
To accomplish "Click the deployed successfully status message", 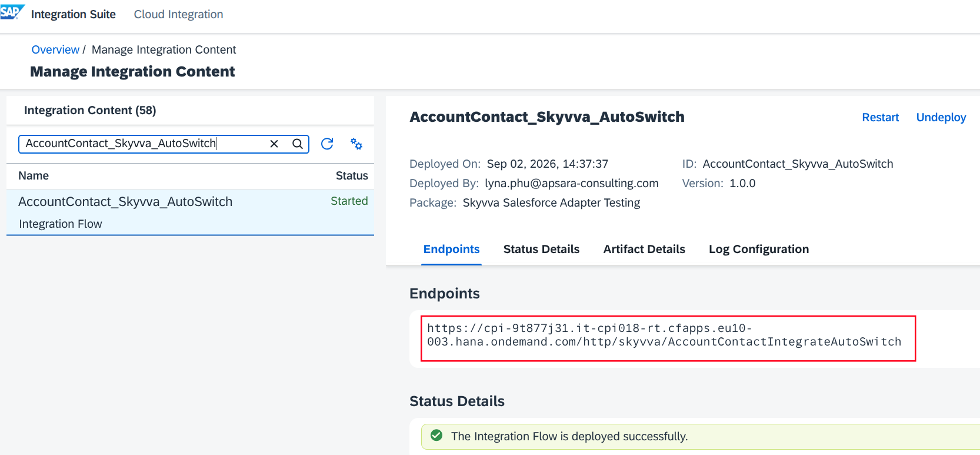I will point(569,436).
